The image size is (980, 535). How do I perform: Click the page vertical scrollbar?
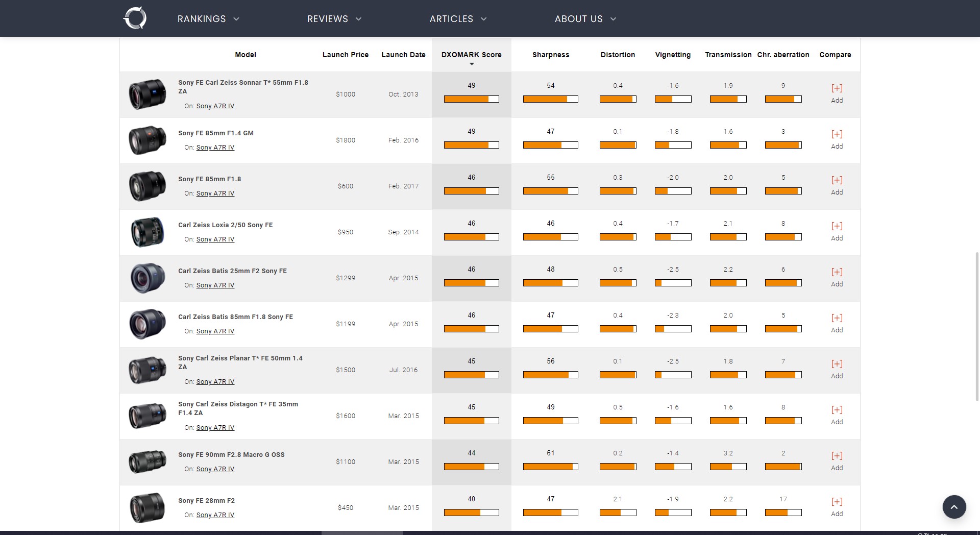pos(977,327)
